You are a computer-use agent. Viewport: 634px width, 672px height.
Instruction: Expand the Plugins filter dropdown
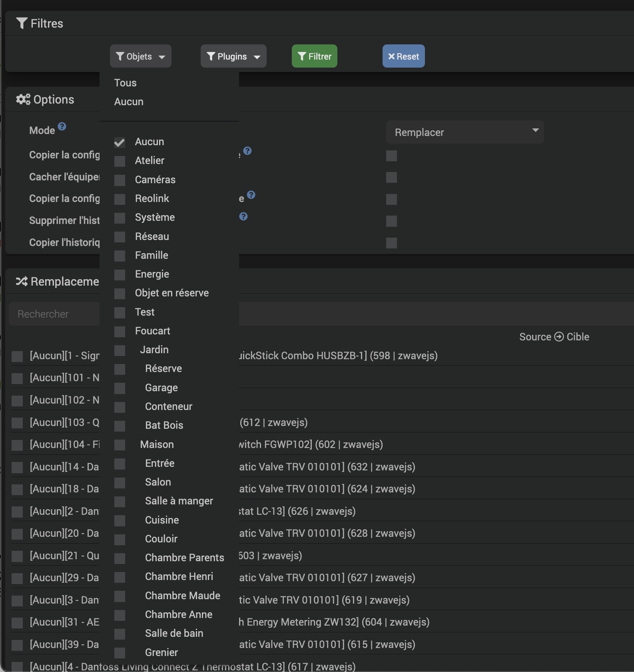(233, 56)
